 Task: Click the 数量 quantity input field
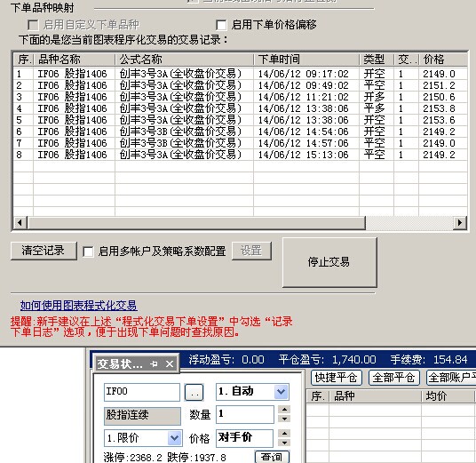[245, 414]
